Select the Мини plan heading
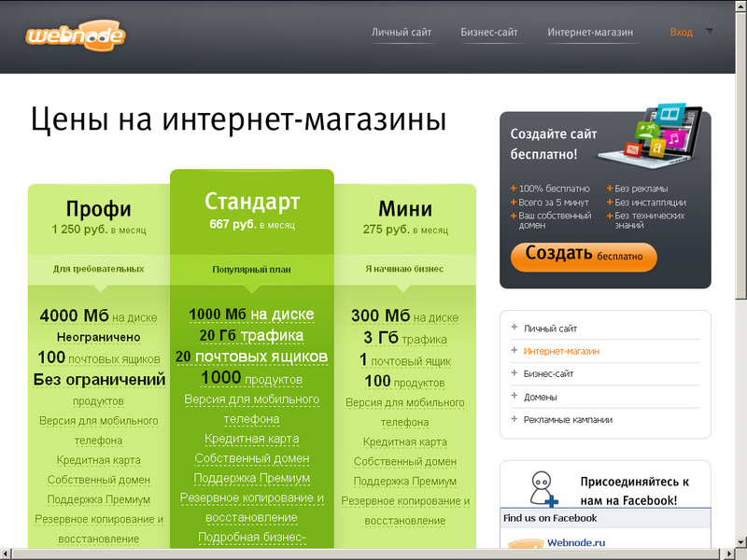The width and height of the screenshot is (747, 560). (x=405, y=208)
